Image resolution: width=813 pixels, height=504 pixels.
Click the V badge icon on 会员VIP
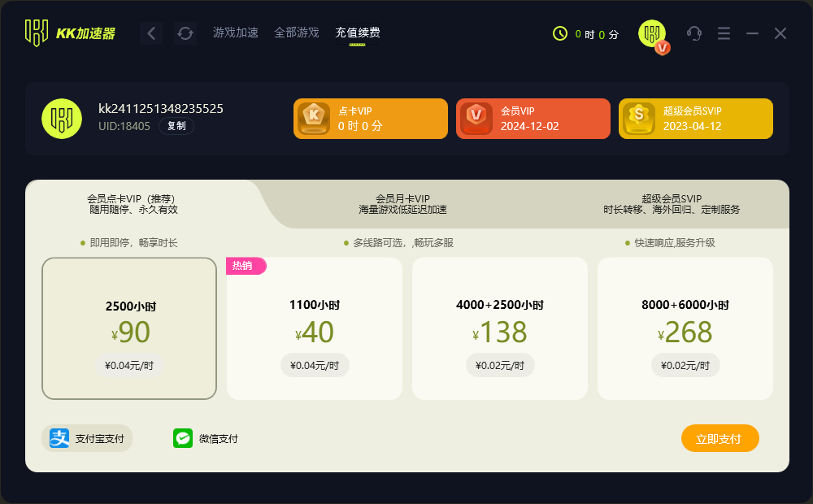coord(476,119)
